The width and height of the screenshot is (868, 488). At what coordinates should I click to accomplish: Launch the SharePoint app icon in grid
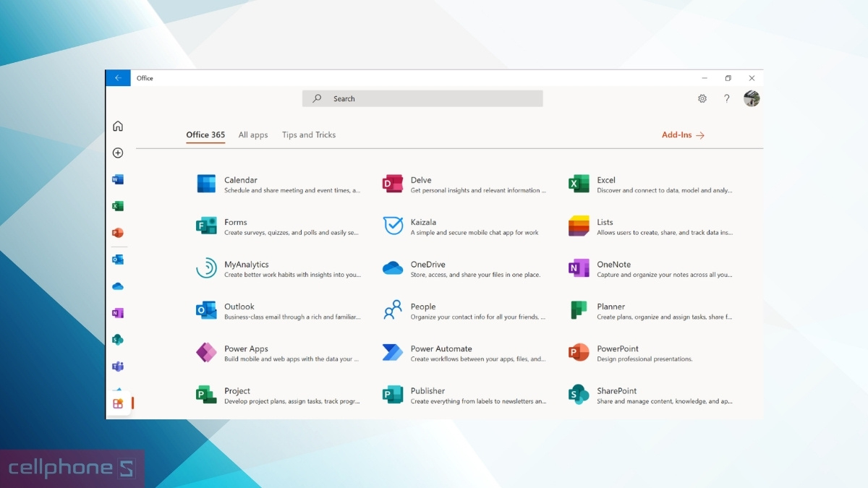[x=579, y=395]
